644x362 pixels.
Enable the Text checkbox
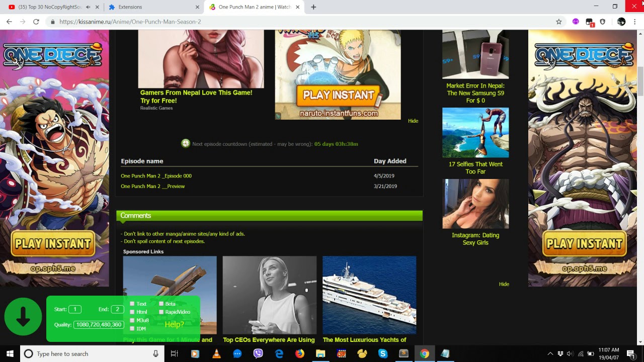click(x=132, y=304)
